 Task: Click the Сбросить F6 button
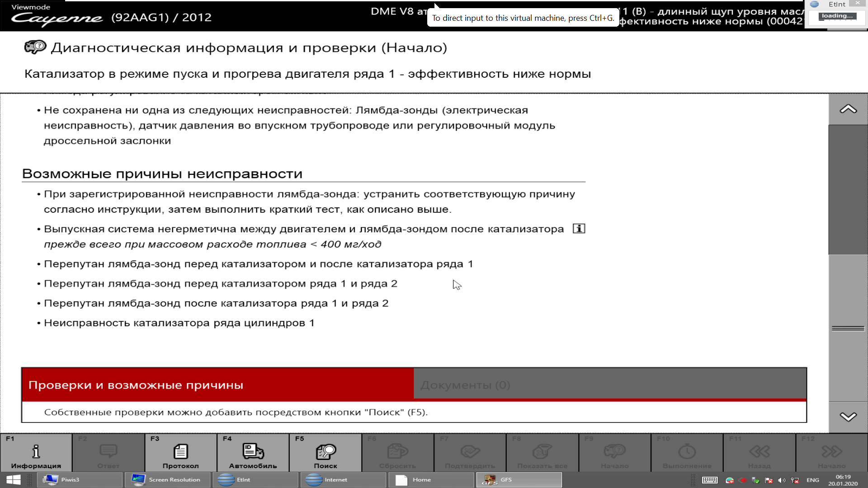pos(398,452)
